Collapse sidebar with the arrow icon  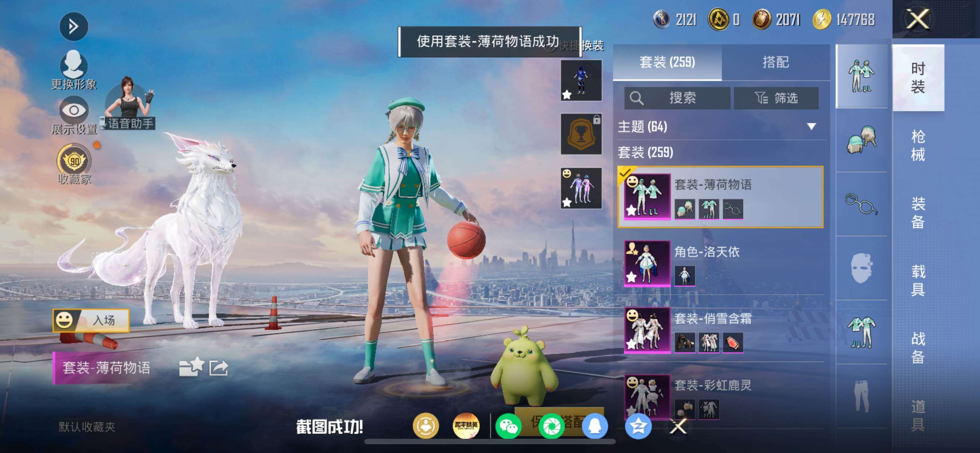(x=74, y=26)
